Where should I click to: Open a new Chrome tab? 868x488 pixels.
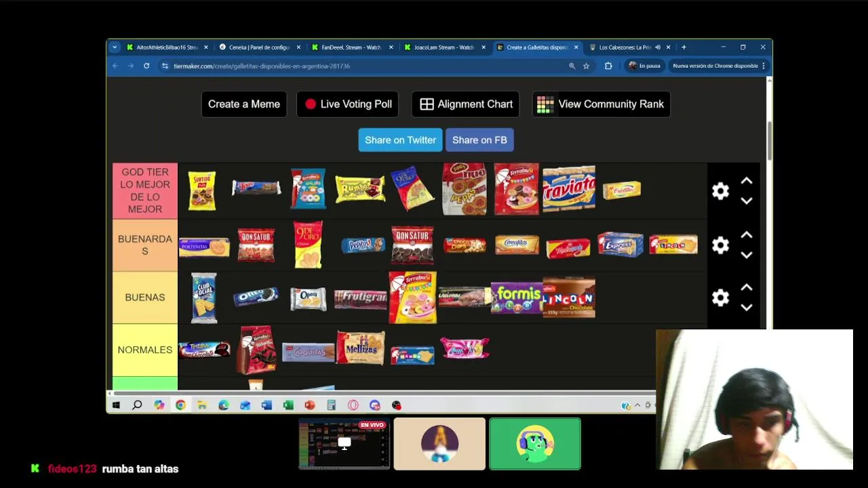[x=684, y=47]
